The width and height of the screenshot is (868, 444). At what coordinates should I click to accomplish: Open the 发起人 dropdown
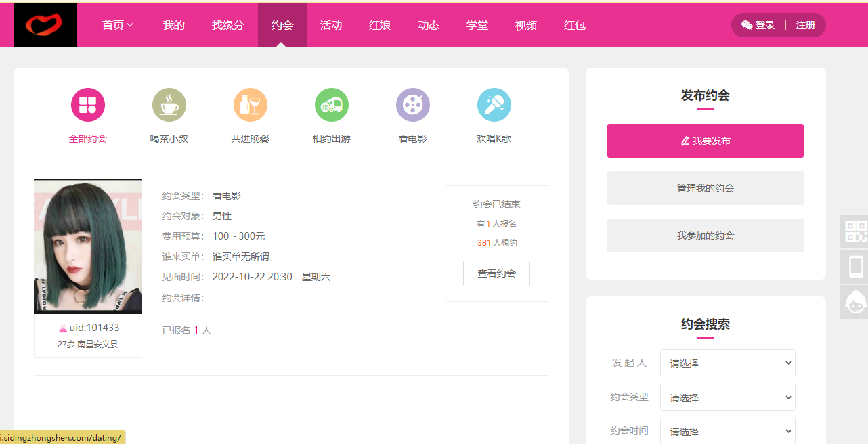728,363
